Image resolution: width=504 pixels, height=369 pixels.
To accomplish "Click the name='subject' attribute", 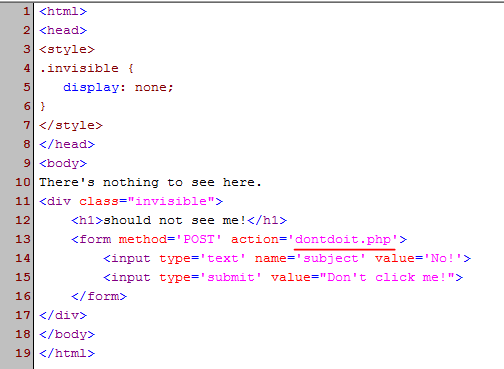I will [x=311, y=258].
